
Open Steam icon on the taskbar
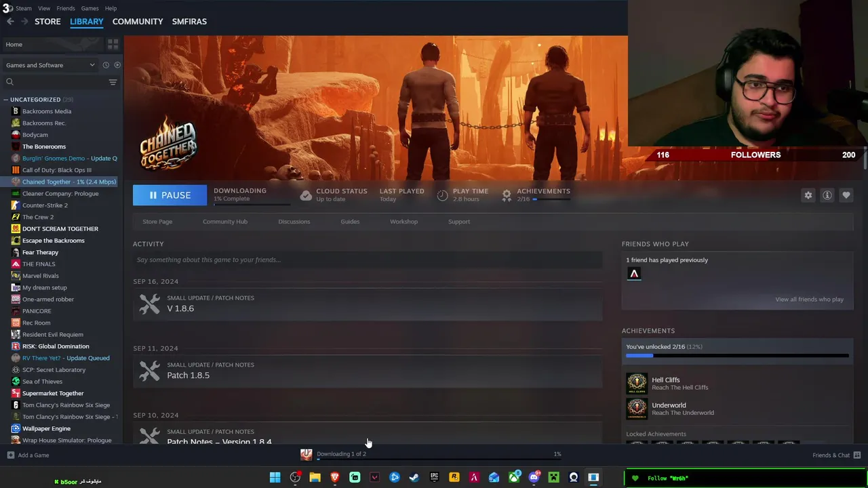coord(414,477)
